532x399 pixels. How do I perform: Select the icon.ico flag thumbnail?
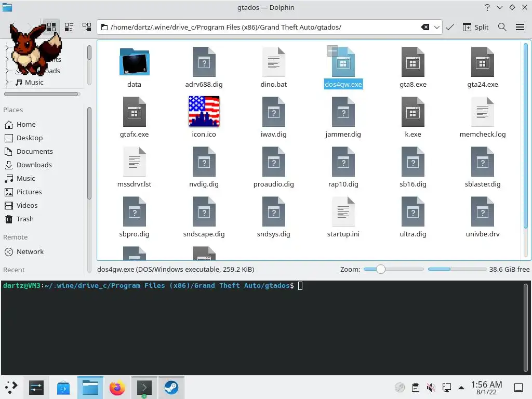[204, 111]
